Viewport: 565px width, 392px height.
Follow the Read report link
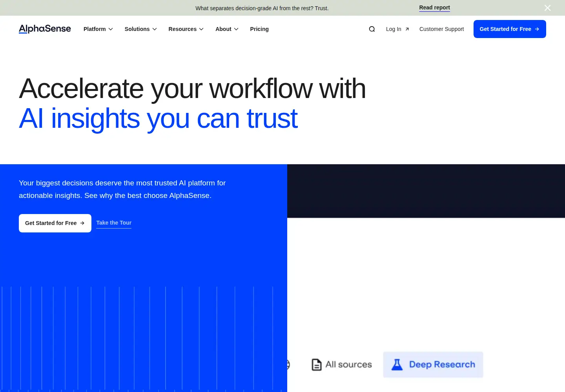434,7
